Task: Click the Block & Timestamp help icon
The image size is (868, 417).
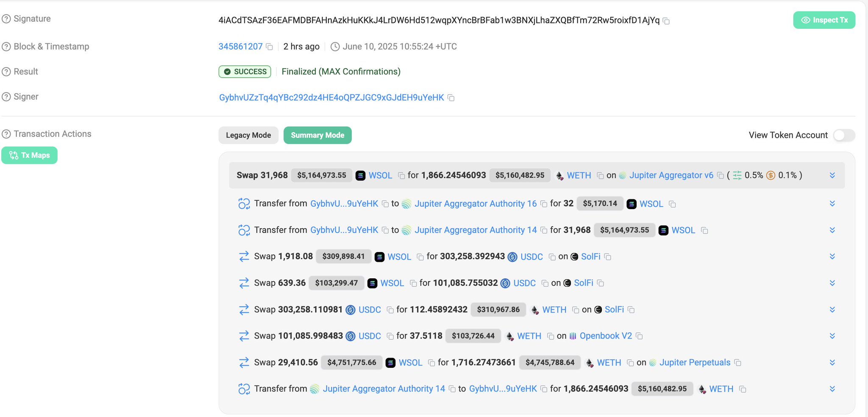Action: (x=6, y=47)
